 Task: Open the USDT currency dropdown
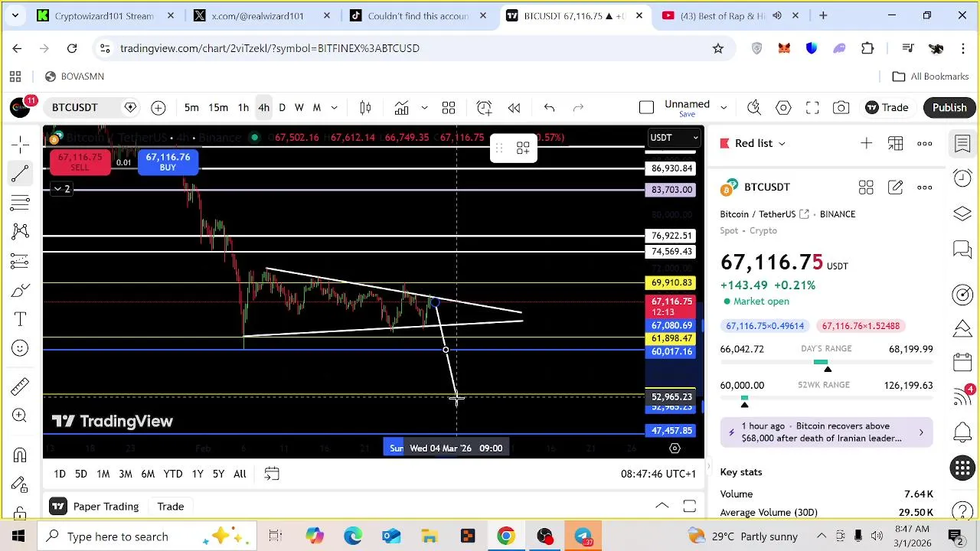click(x=674, y=138)
